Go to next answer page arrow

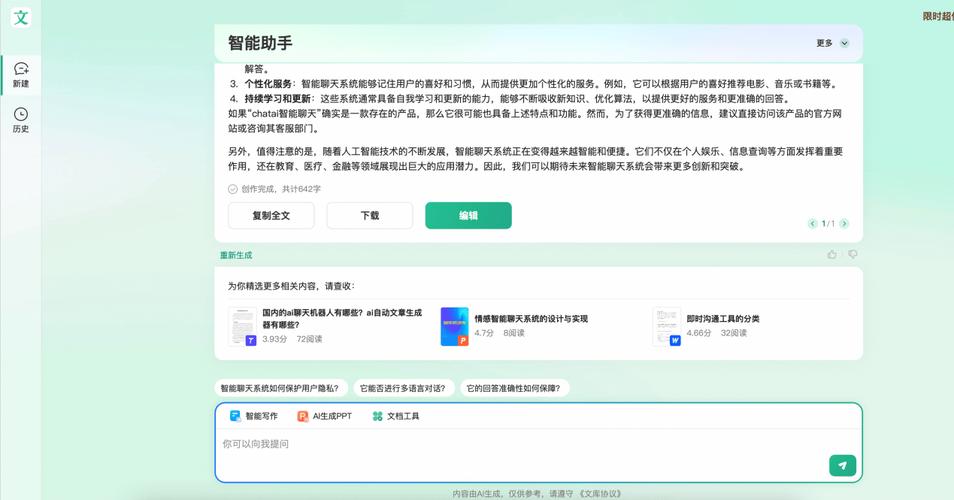click(x=844, y=224)
